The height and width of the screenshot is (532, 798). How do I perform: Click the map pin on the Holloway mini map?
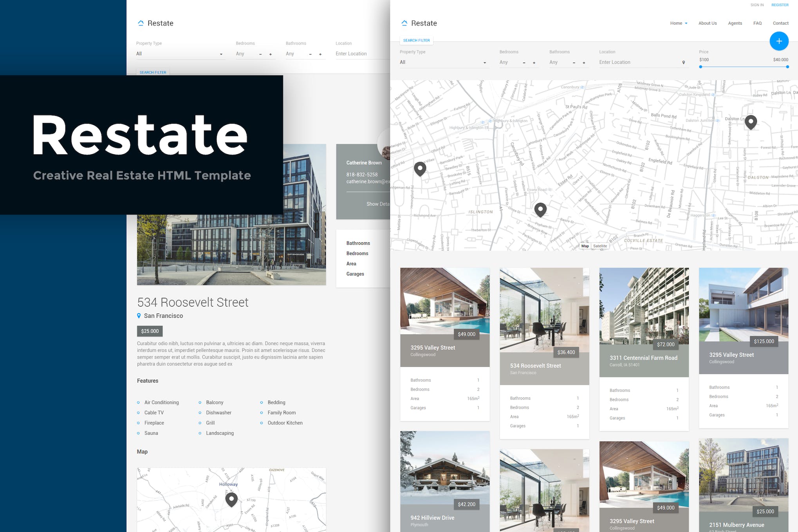[231, 498]
